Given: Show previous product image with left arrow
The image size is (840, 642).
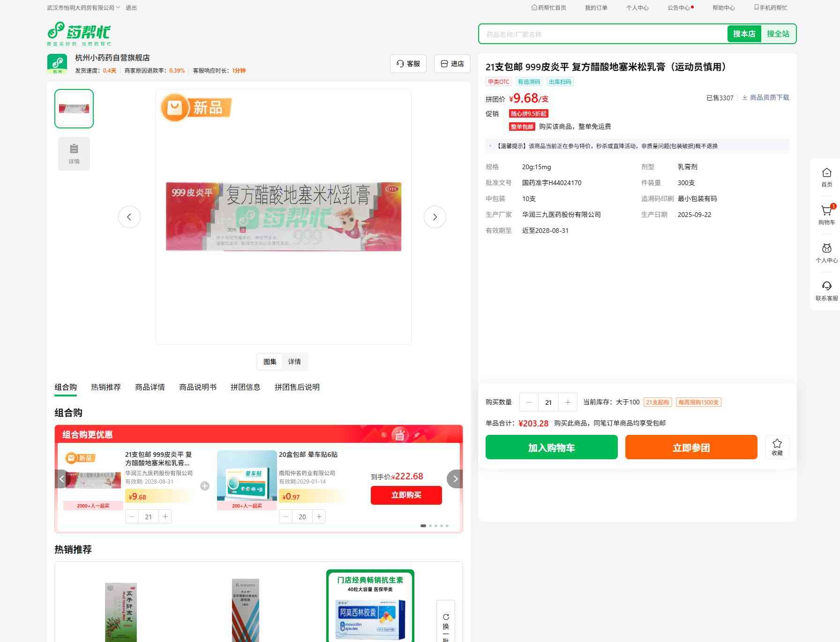Looking at the screenshot, I should coord(129,217).
